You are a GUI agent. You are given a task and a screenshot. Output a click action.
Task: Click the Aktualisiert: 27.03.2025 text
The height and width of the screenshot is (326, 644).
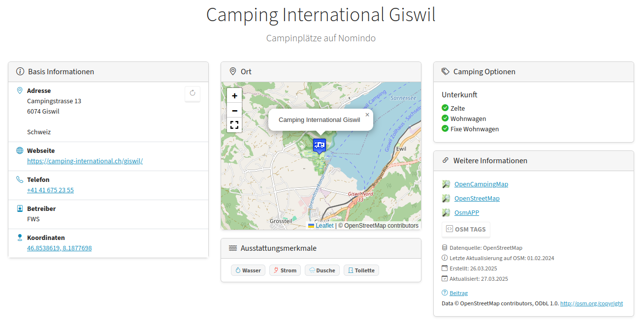coord(479,279)
